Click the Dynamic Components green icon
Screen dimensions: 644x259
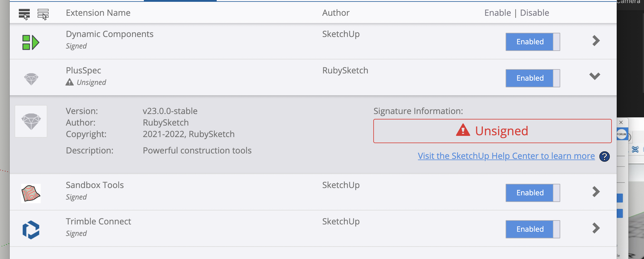tap(31, 42)
